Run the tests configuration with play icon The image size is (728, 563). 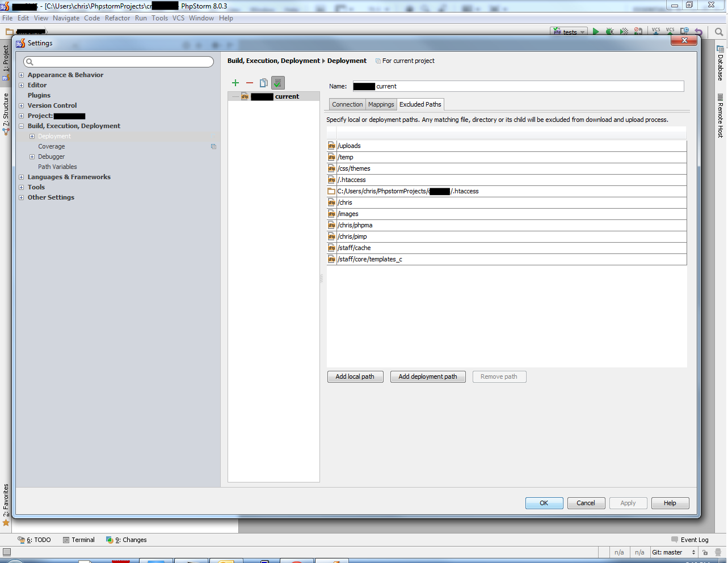click(595, 31)
